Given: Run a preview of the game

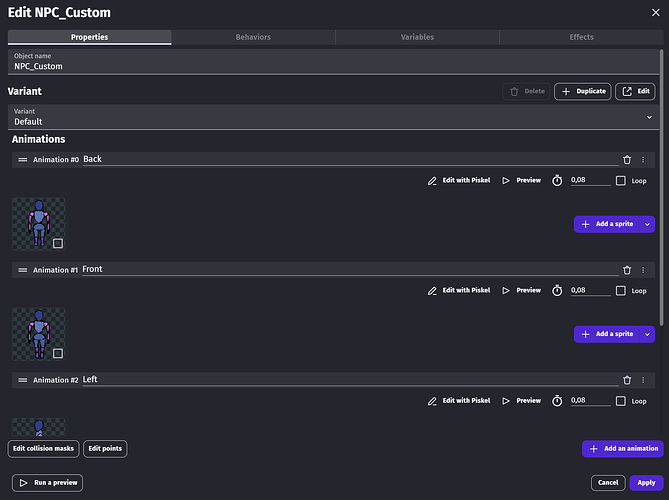Looking at the screenshot, I should coord(47,483).
